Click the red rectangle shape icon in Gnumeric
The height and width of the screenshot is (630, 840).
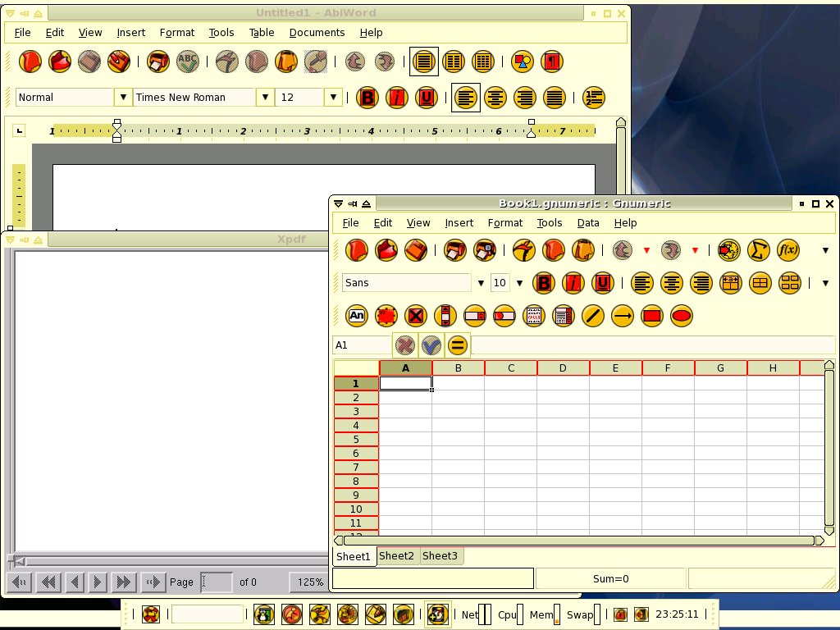click(652, 316)
